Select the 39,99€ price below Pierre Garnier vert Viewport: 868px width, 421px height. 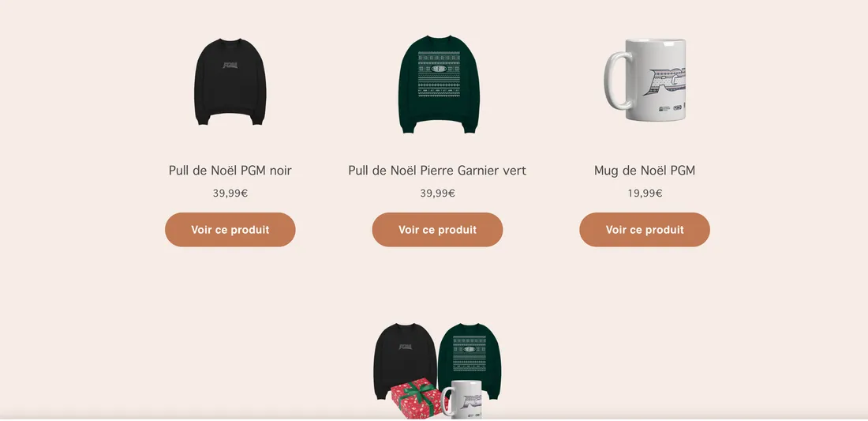point(437,194)
